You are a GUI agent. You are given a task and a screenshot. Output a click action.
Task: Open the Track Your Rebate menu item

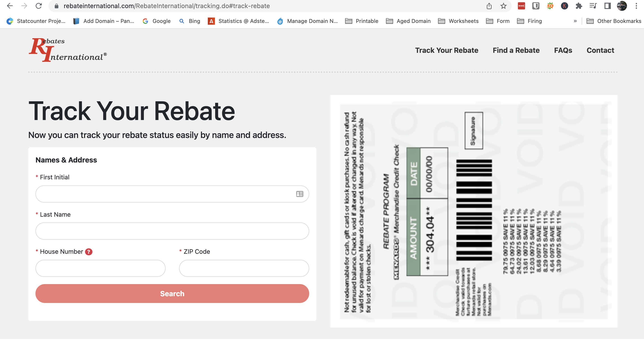click(447, 50)
